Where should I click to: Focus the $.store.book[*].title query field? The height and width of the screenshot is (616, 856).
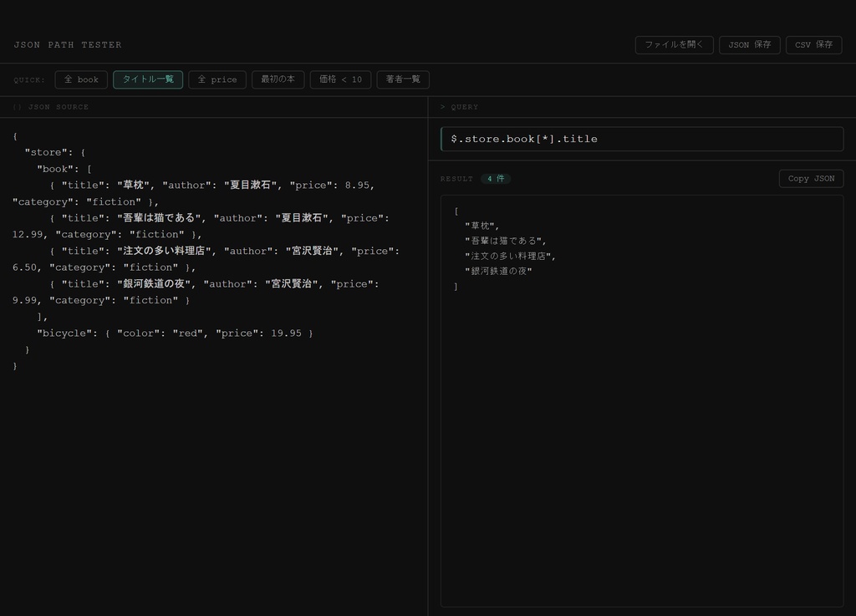click(642, 139)
